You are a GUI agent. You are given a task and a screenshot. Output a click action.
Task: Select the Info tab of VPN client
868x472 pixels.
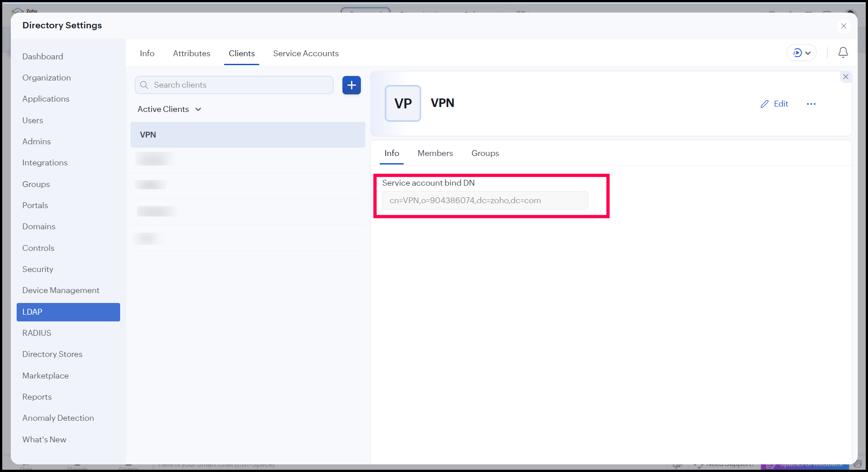391,153
